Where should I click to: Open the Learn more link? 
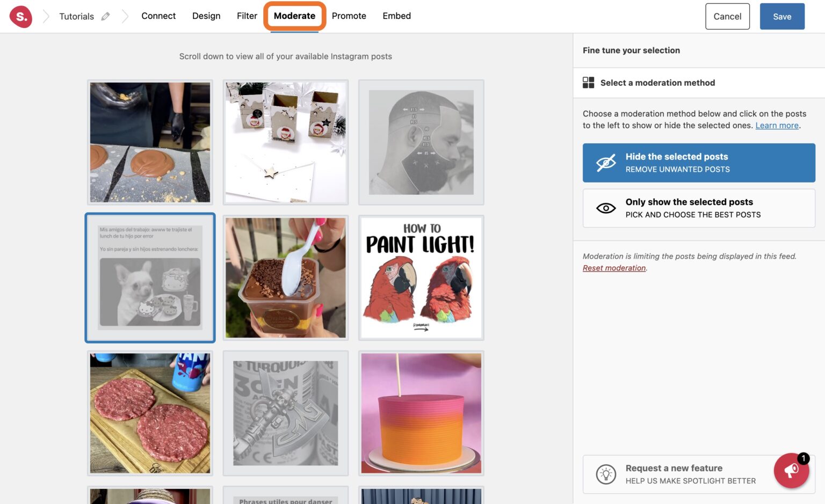[x=776, y=125]
